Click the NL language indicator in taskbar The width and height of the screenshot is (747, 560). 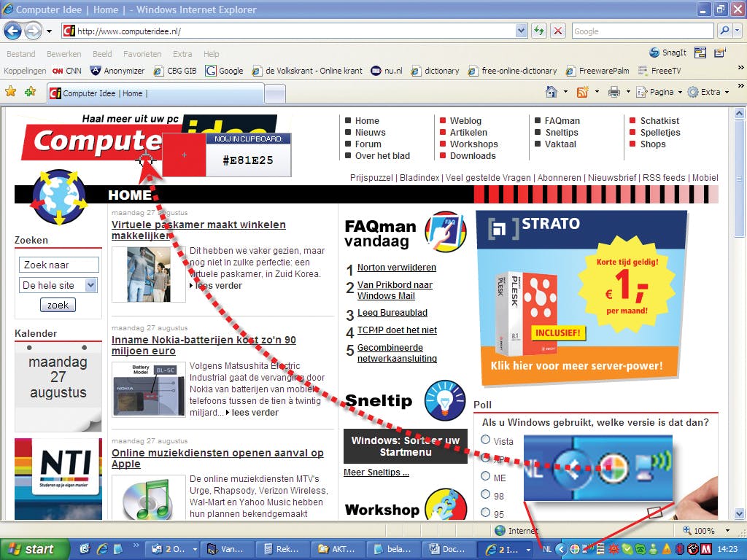547,550
